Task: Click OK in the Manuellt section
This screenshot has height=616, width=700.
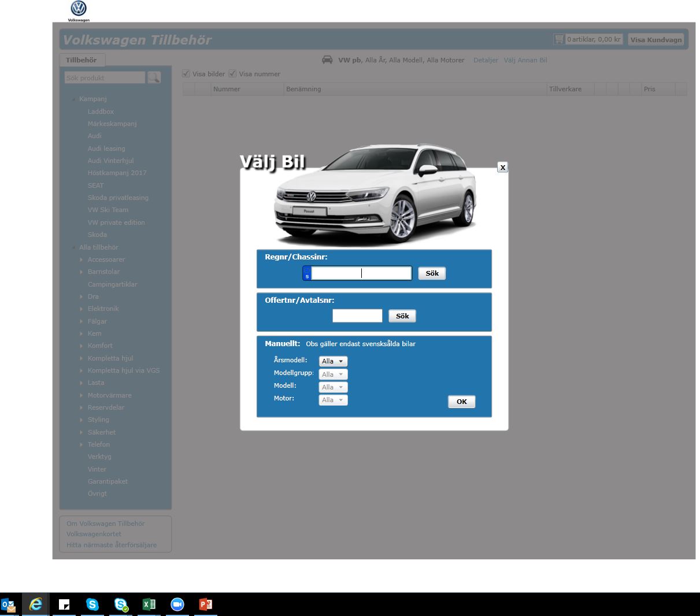Action: 461,402
